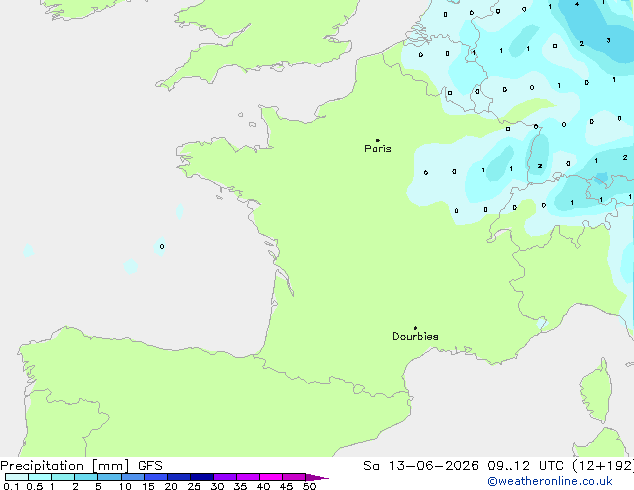The width and height of the screenshot is (634, 490).
Task: Click the (12+192) forecast offset text
Action: point(603,466)
